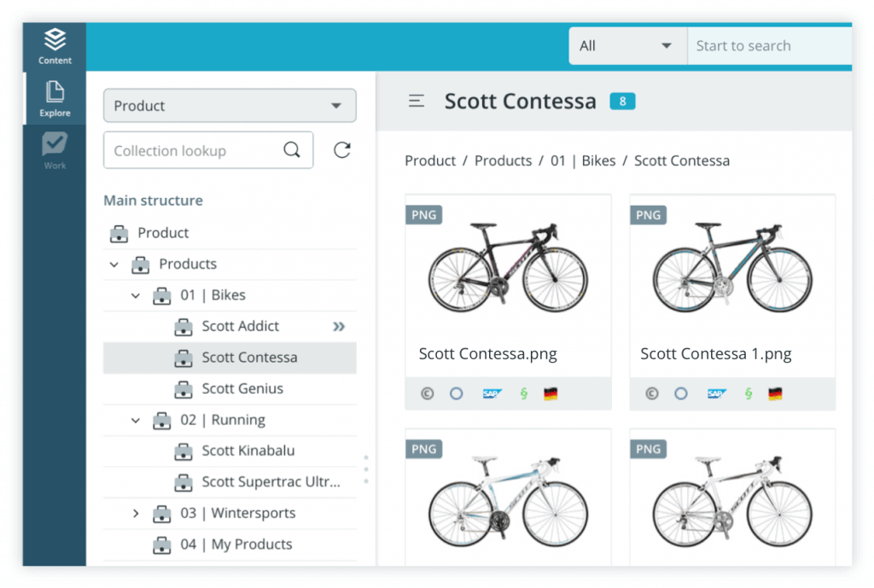Screen dimensions: 874x588
Task: Expand the 03 | Wintersports folder
Action: [x=136, y=513]
